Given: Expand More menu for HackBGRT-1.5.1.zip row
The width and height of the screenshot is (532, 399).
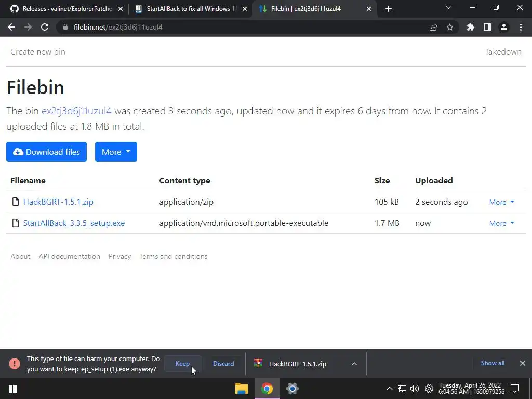Looking at the screenshot, I should [x=501, y=202].
